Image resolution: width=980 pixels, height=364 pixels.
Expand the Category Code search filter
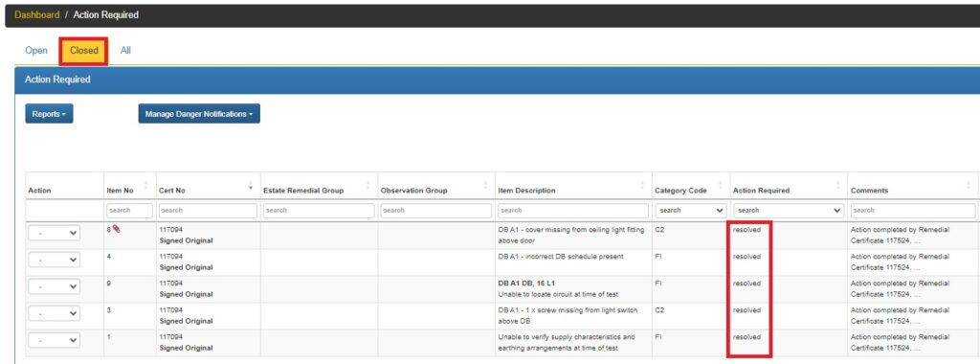pos(691,210)
